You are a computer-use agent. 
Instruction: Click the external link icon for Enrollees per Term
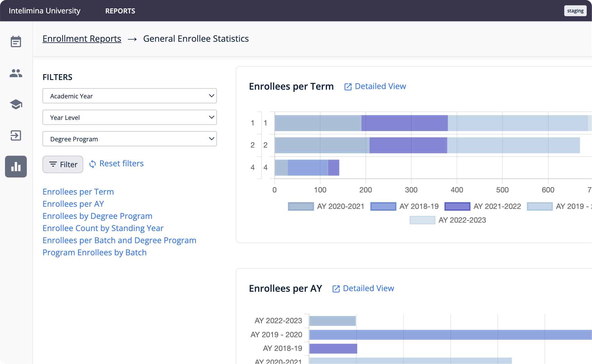pos(348,87)
